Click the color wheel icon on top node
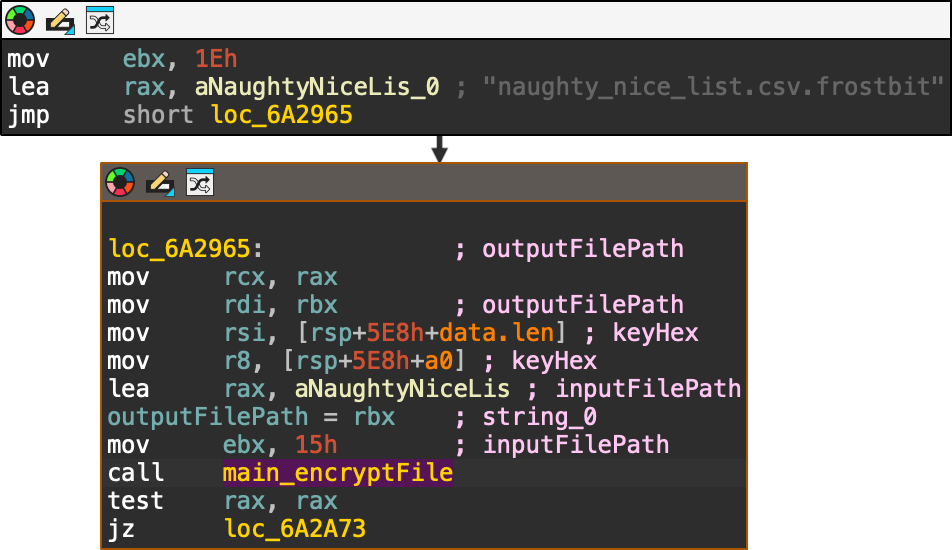Viewport: 952px width, 550px height. (20, 19)
